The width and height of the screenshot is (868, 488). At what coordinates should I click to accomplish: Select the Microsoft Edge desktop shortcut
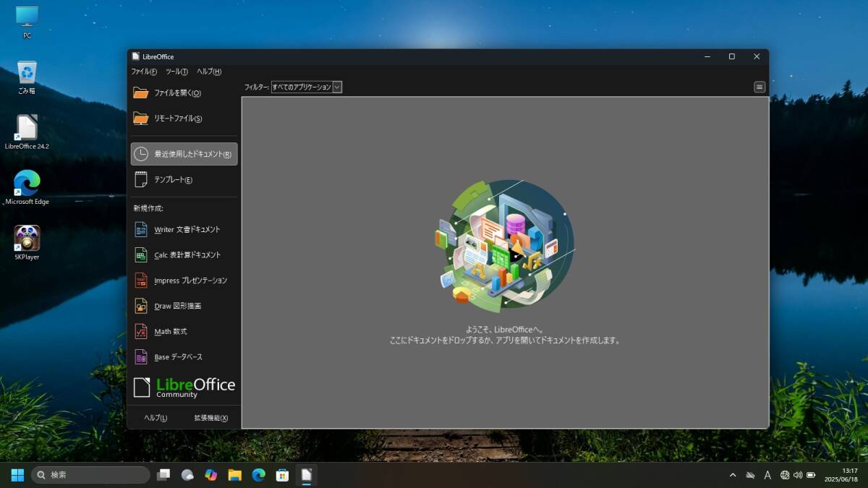coord(27,187)
